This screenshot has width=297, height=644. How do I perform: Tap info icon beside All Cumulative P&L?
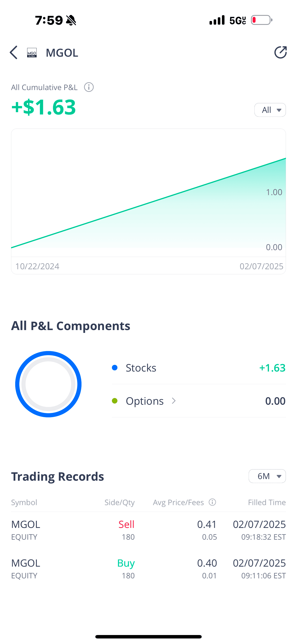89,87
